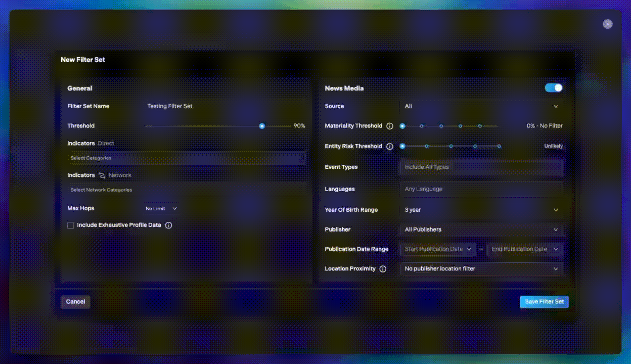Viewport: 631px width, 364px height.
Task: Click last stop on Entity Risk Threshold slider
Action: pyautogui.click(x=499, y=146)
